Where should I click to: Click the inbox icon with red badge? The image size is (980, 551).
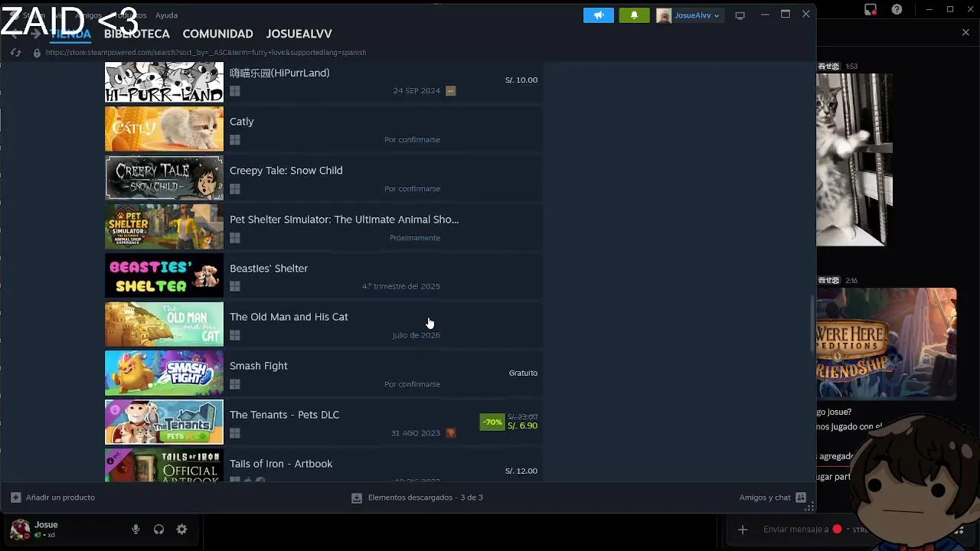click(x=871, y=10)
